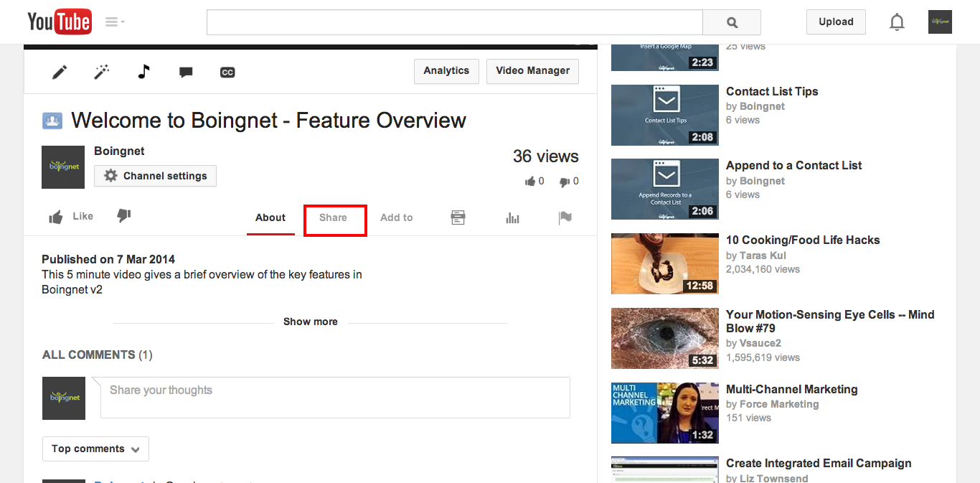
Task: Click the 2,034,160 views text
Action: click(763, 269)
